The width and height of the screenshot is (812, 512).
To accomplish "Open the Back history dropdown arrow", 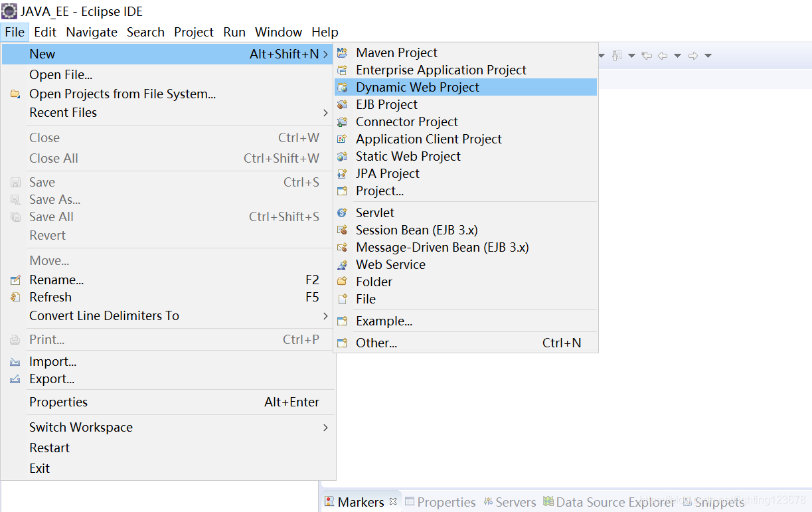I will pos(677,56).
